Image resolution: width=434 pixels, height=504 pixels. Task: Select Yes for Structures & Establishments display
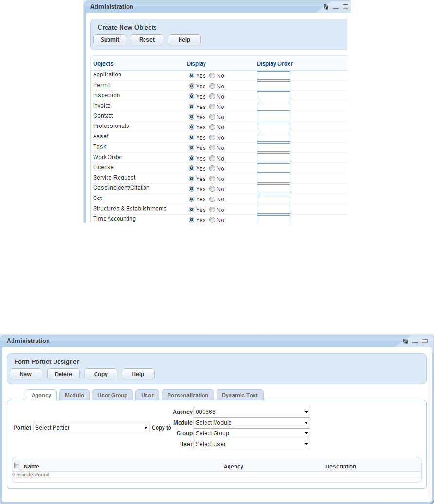[191, 209]
